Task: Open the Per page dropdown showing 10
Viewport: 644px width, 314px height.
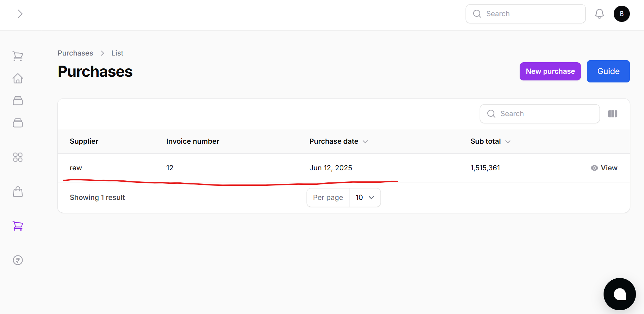Action: (x=365, y=198)
